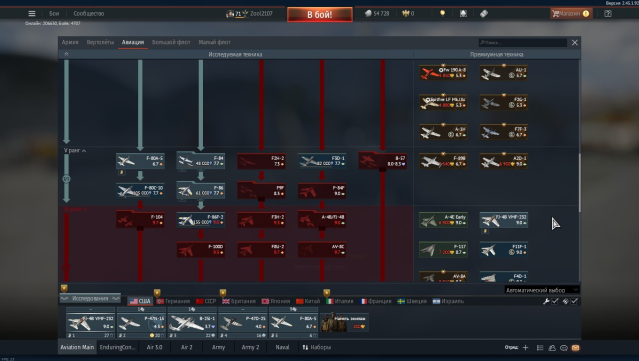This screenshot has width=639, height=361.
Task: Click the plus icon next to Отряд
Action: pyautogui.click(x=525, y=348)
